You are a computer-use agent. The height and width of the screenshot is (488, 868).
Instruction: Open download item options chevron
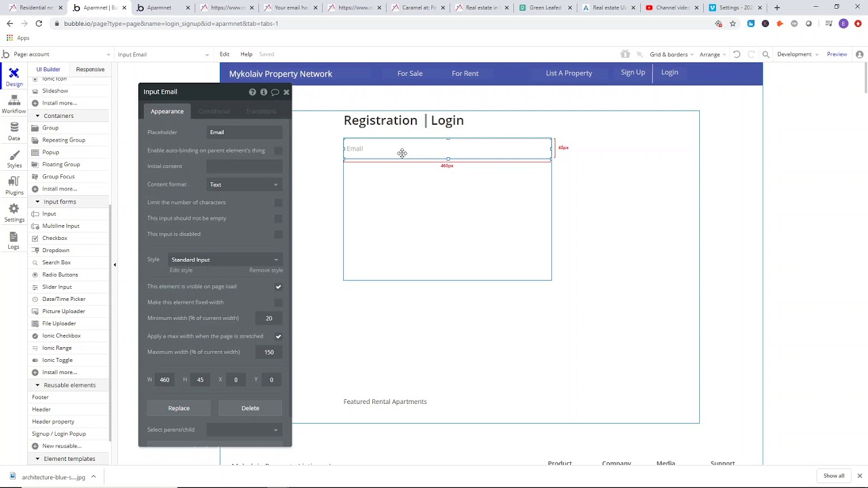(x=94, y=477)
